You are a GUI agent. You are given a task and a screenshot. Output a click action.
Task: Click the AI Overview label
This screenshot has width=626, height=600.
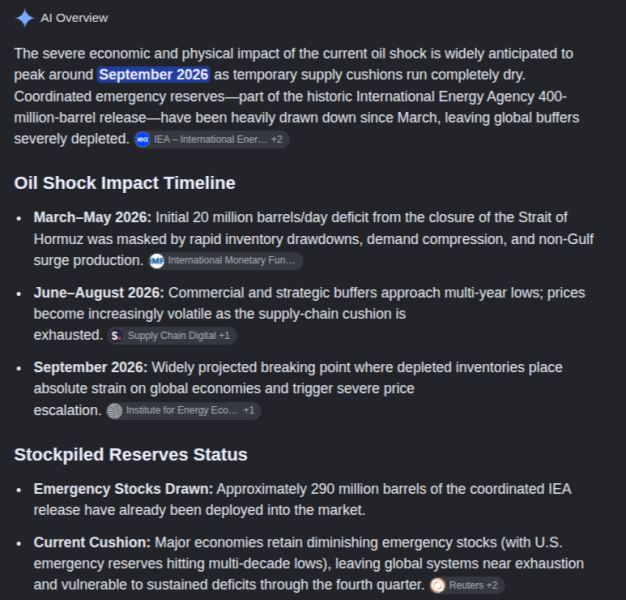[x=74, y=18]
